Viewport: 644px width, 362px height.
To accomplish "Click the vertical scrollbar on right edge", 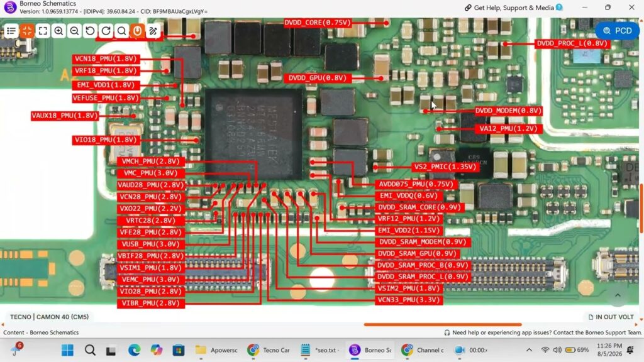I will point(641,207).
